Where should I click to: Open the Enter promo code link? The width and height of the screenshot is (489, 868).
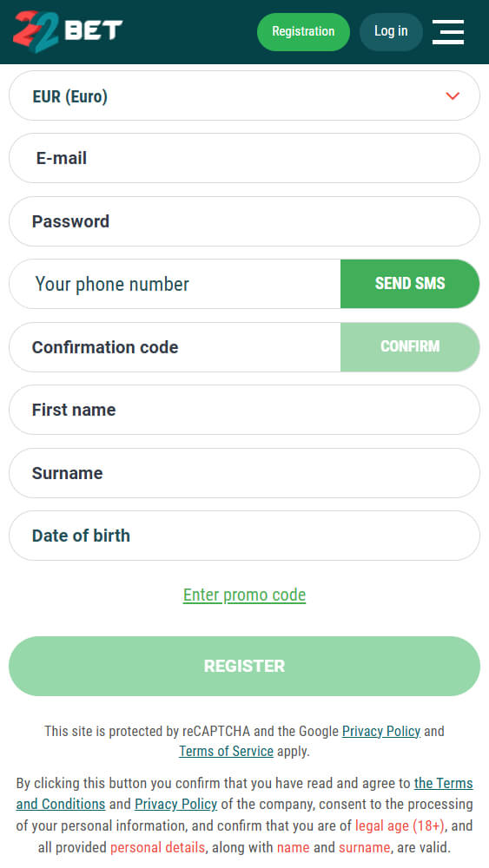coord(244,595)
